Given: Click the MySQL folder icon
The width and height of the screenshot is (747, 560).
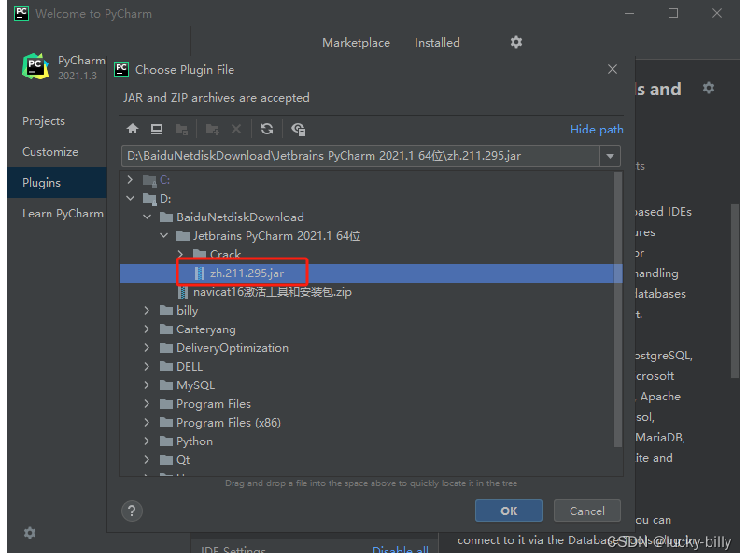Looking at the screenshot, I should point(166,385).
